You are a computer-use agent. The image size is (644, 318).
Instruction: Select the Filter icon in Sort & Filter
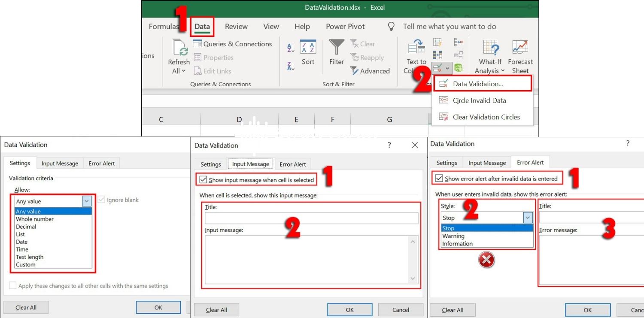pyautogui.click(x=337, y=48)
